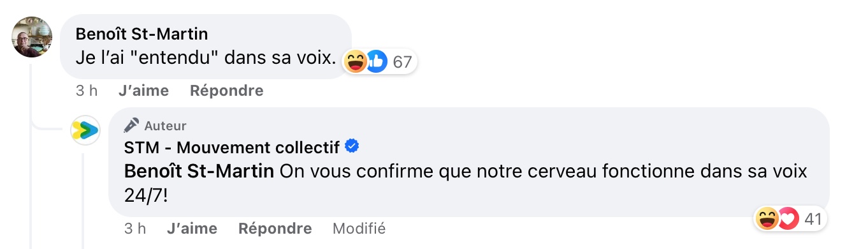
Task: Click the blue verified badge beside STM
Action: click(352, 147)
